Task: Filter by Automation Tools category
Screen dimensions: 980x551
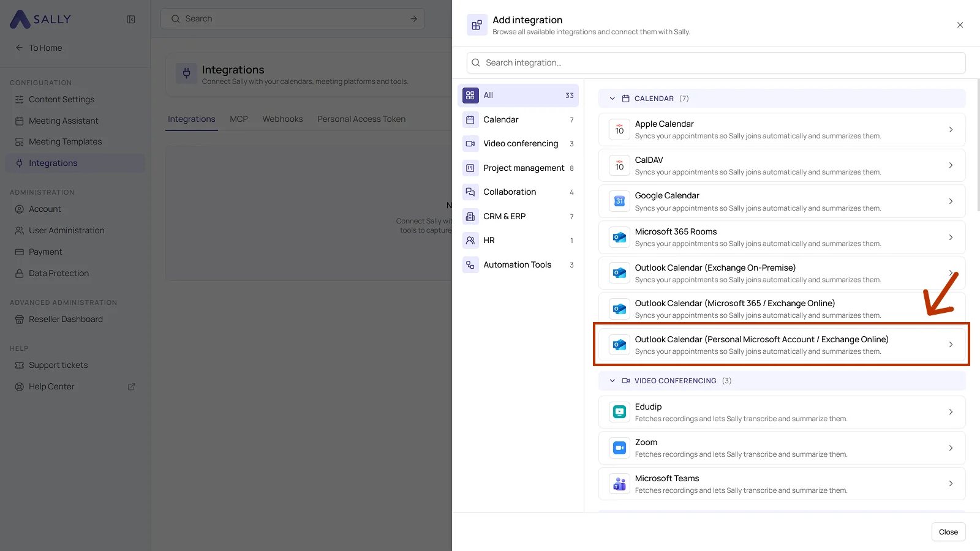Action: point(518,265)
